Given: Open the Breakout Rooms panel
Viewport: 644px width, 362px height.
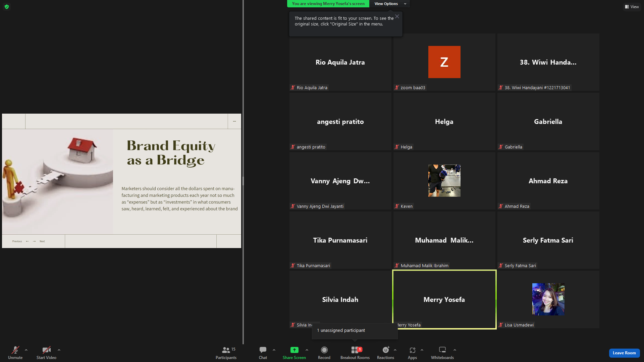Looking at the screenshot, I should click(355, 353).
